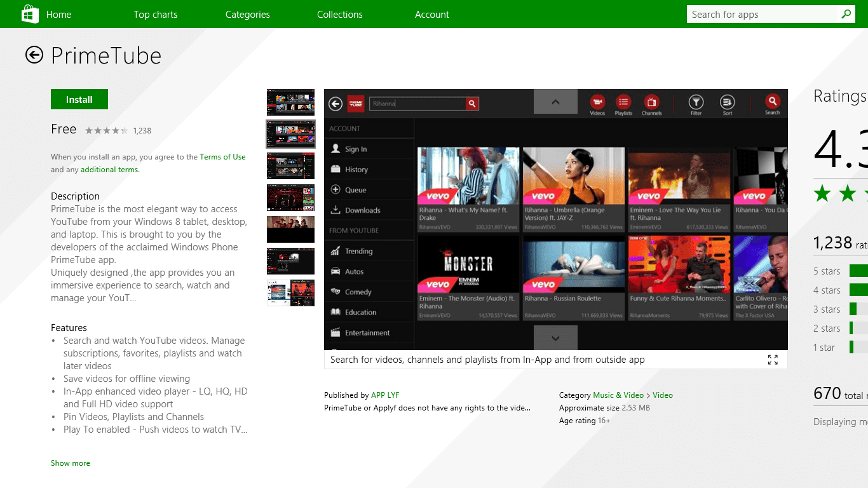
Task: Select the third screenshot thumbnail
Action: (x=290, y=166)
